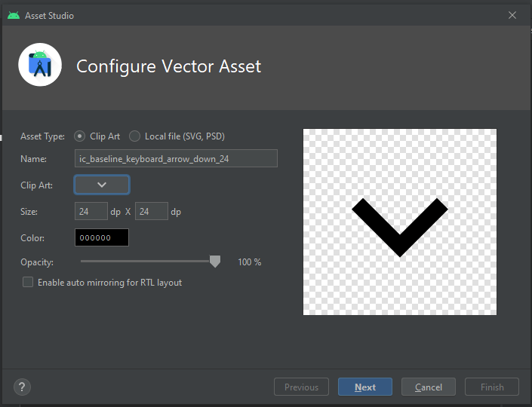Click the Name field with ic_baseline_keyboard_arrow_down_24
This screenshot has height=407, width=532.
[176, 158]
